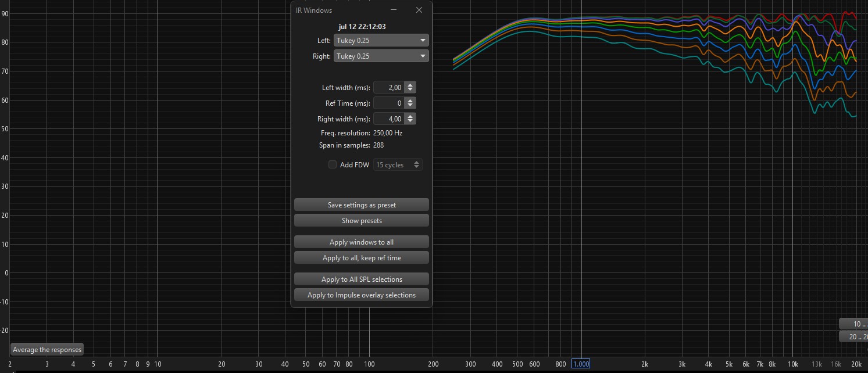Click the 20 .. 20 range button
This screenshot has width=868, height=373.
tap(853, 337)
